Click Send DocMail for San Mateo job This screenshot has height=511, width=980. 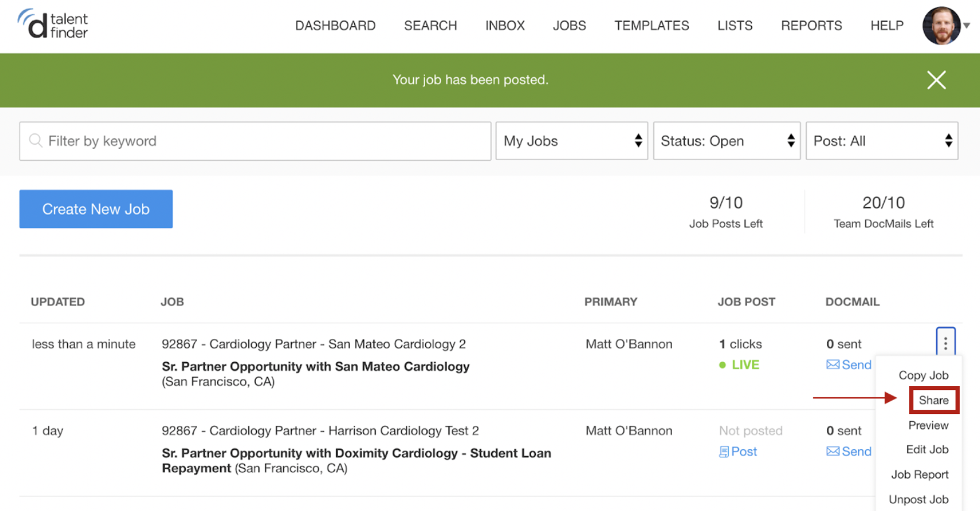(x=848, y=364)
